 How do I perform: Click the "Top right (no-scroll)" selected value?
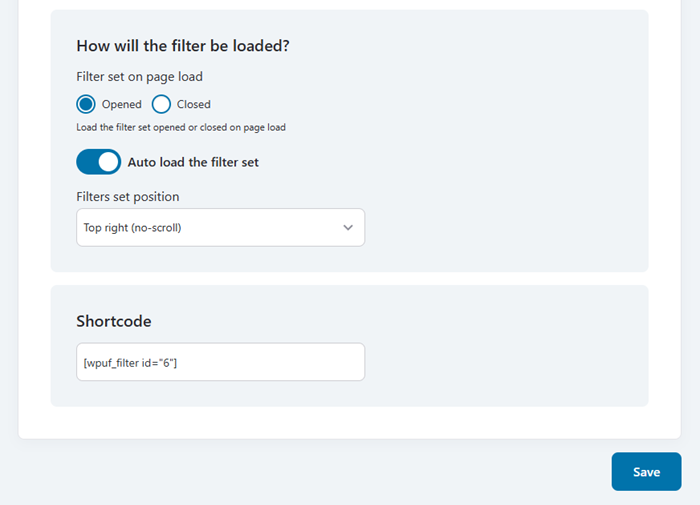pyautogui.click(x=132, y=227)
